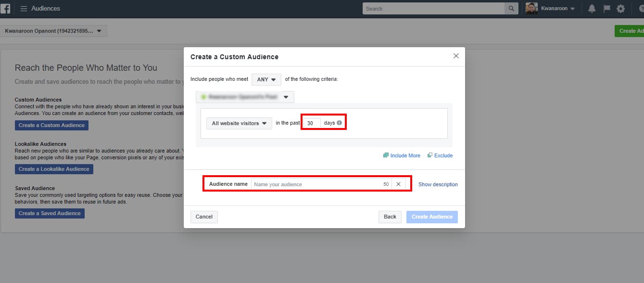Click the Include More icon
This screenshot has height=283, width=644.
(386, 155)
